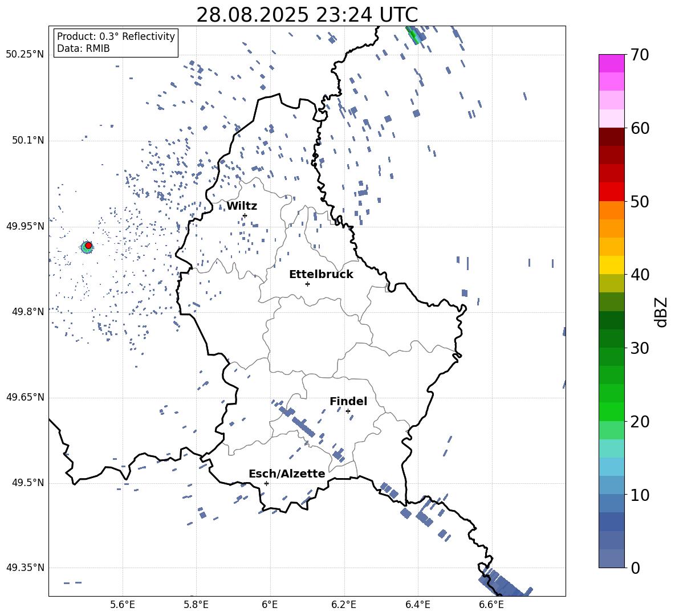The image size is (675, 616).
Task: Click the 6°E longitude label
Action: (270, 605)
